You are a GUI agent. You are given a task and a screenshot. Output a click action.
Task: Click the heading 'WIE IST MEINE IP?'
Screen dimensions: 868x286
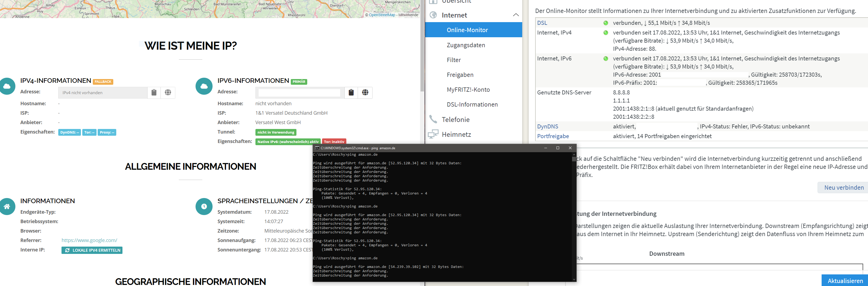click(x=190, y=46)
